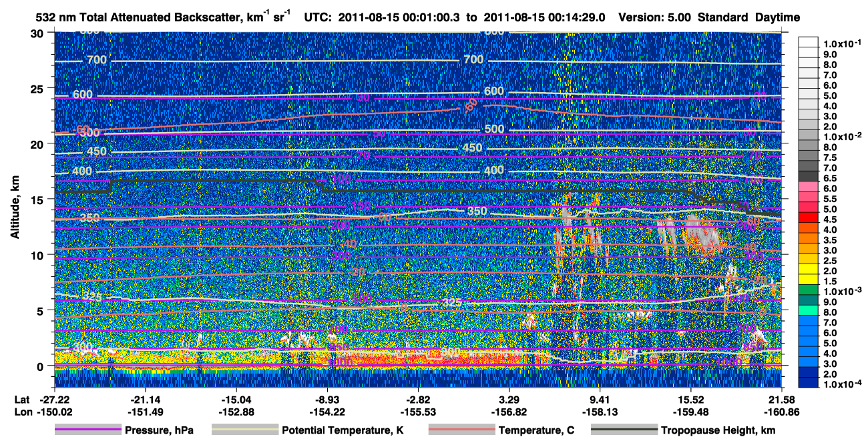Select the 'Tropopause Height, km' legend label

[x=718, y=431]
